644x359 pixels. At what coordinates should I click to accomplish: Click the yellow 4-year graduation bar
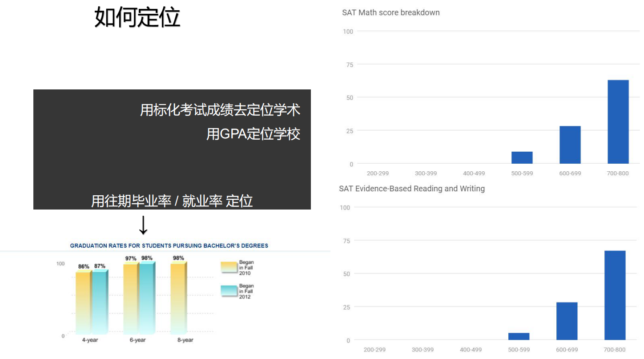(84, 303)
